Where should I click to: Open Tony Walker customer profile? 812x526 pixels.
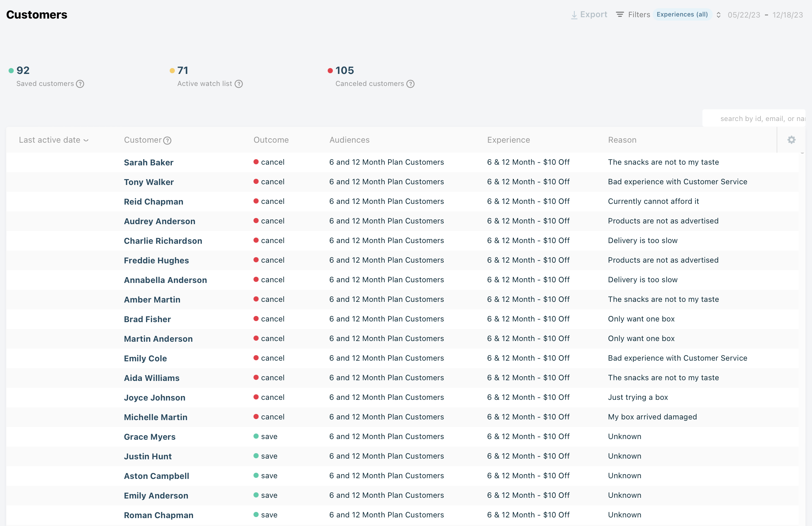tap(149, 182)
